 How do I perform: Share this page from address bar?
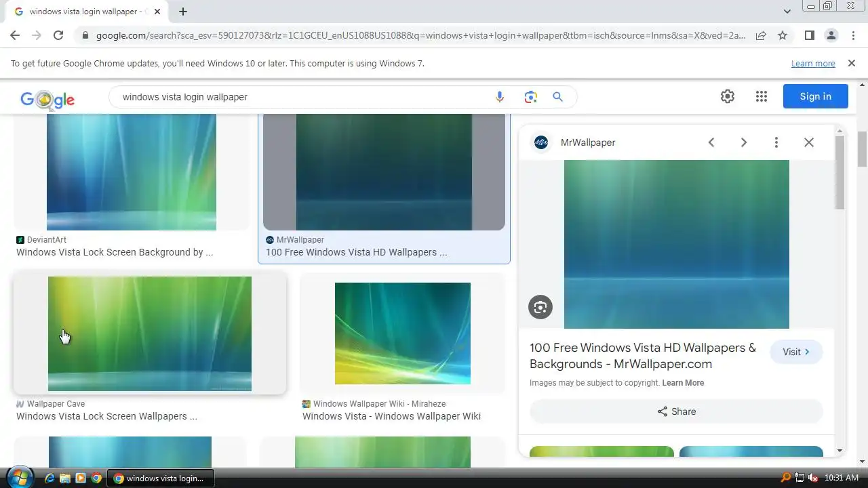(761, 36)
